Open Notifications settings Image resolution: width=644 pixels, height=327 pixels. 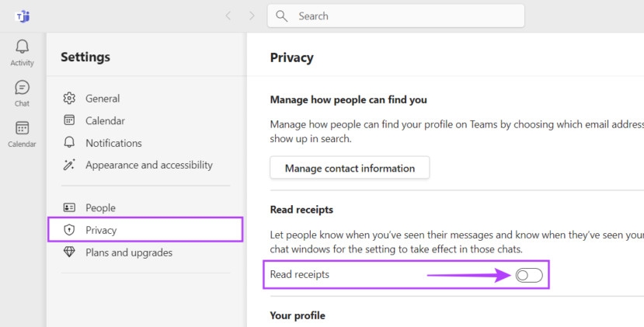[113, 143]
